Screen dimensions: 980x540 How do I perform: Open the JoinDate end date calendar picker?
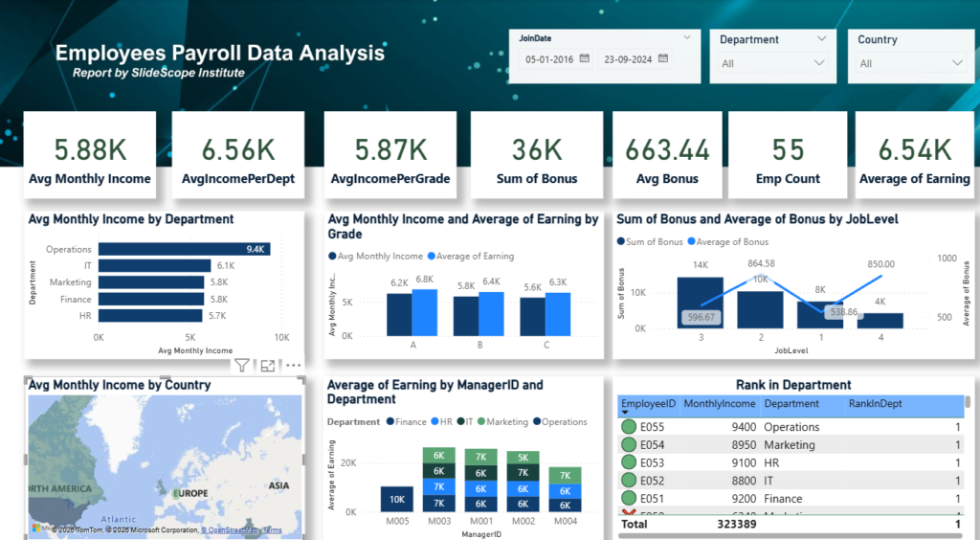(663, 58)
